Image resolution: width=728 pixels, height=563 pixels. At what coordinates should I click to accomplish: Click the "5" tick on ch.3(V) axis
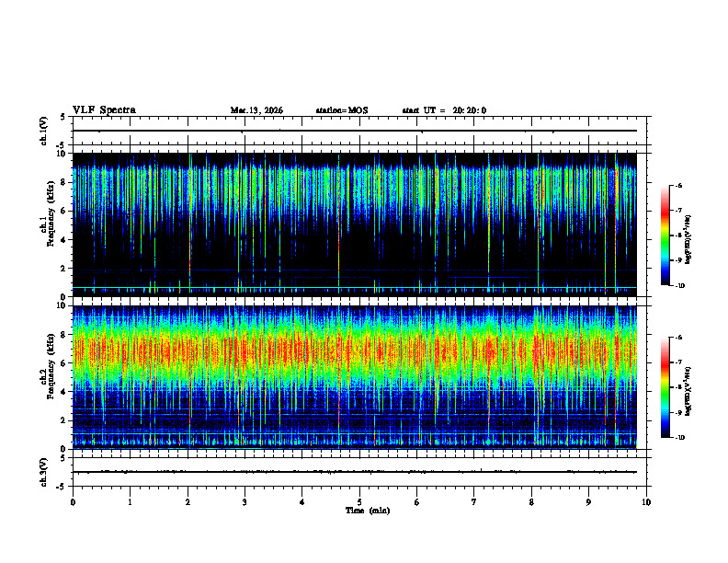point(63,458)
